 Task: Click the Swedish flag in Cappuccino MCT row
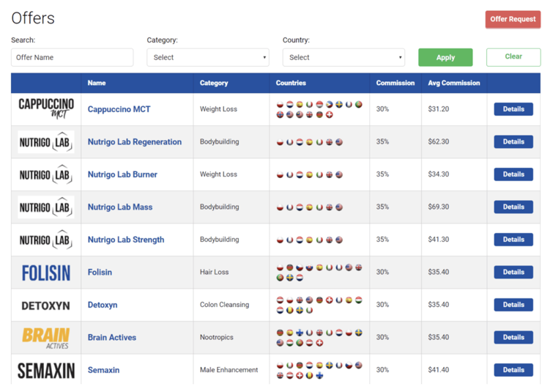339,105
